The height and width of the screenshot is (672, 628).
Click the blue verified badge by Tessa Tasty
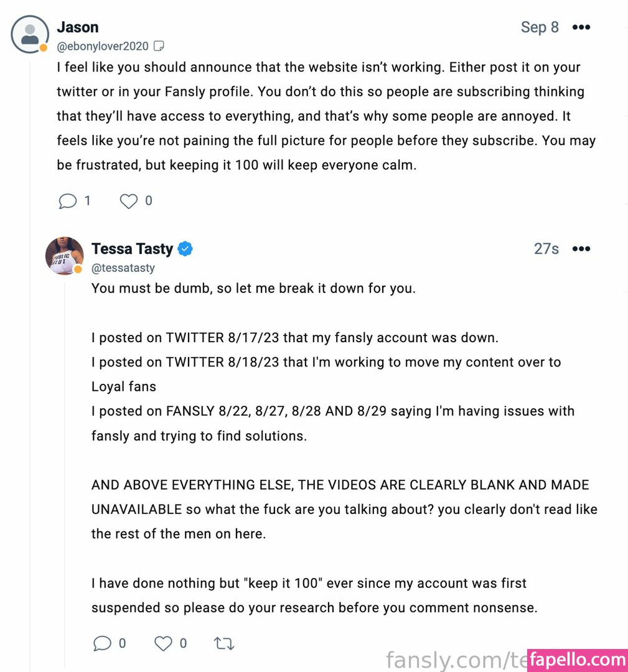[185, 249]
